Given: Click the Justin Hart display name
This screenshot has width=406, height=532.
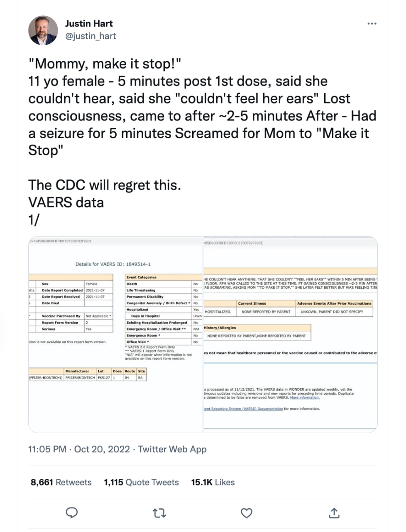Looking at the screenshot, I should pyautogui.click(x=89, y=24).
